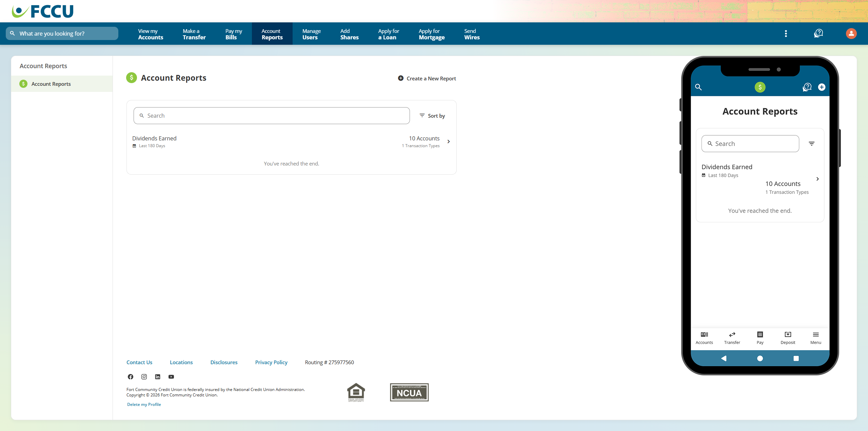
Task: Expand Dividends Earned chevron in phone preview
Action: 817,179
